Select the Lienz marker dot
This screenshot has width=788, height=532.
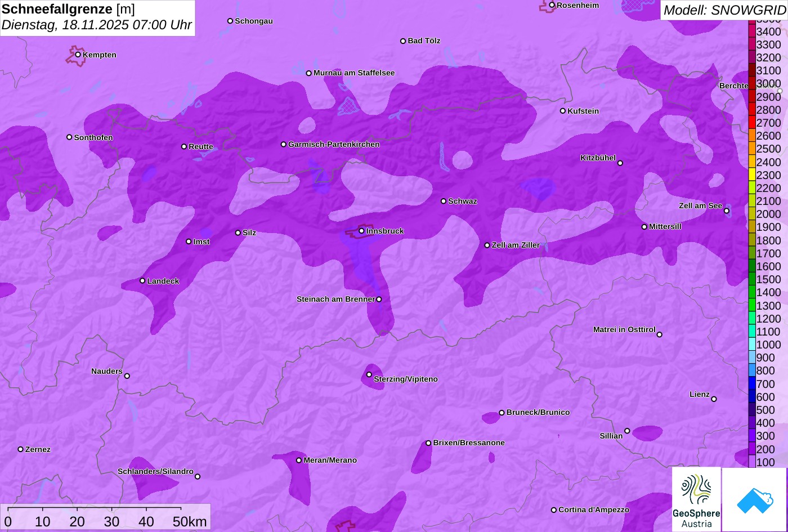[x=714, y=399]
